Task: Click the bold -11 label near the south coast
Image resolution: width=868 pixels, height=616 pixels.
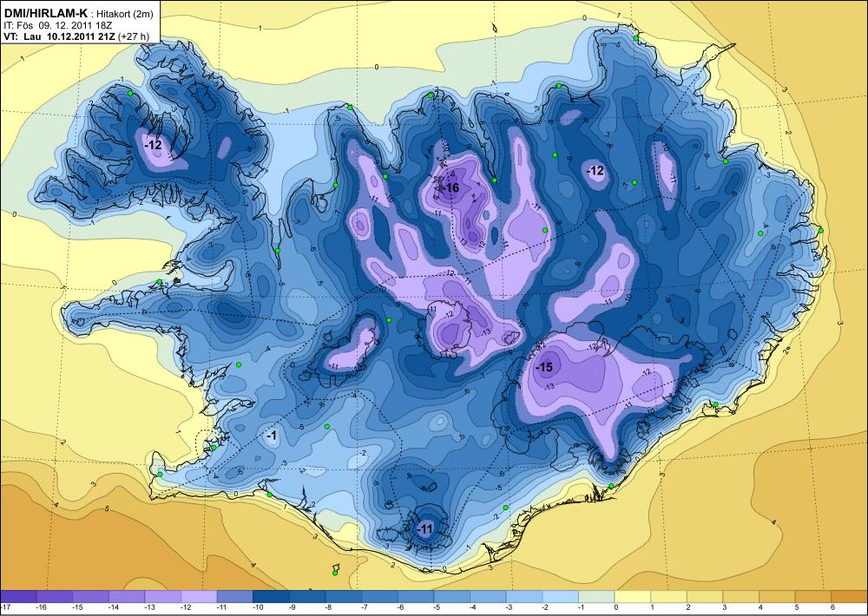Action: pos(424,529)
